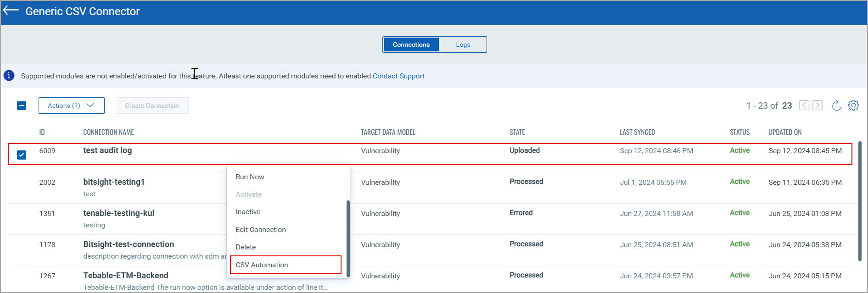
Task: Click Inactive in the actions menu
Action: (x=248, y=212)
